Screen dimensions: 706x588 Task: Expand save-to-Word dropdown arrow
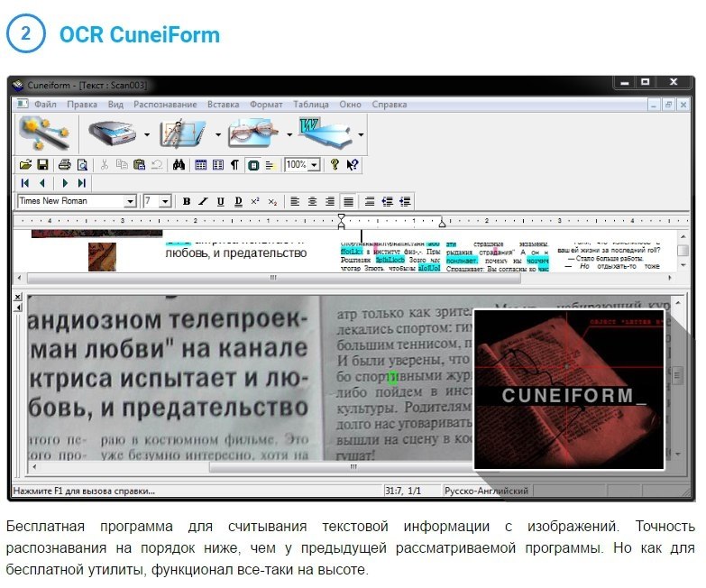click(x=361, y=134)
